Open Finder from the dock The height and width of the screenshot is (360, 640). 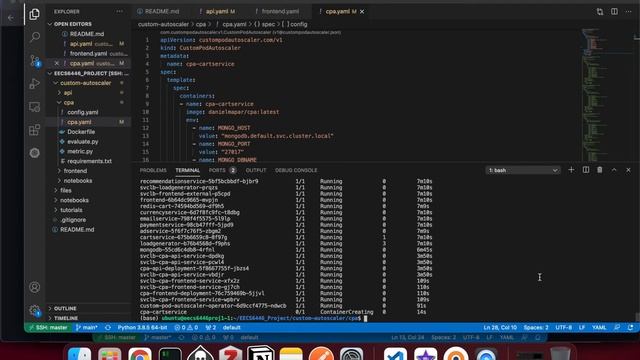pyautogui.click(x=79, y=354)
